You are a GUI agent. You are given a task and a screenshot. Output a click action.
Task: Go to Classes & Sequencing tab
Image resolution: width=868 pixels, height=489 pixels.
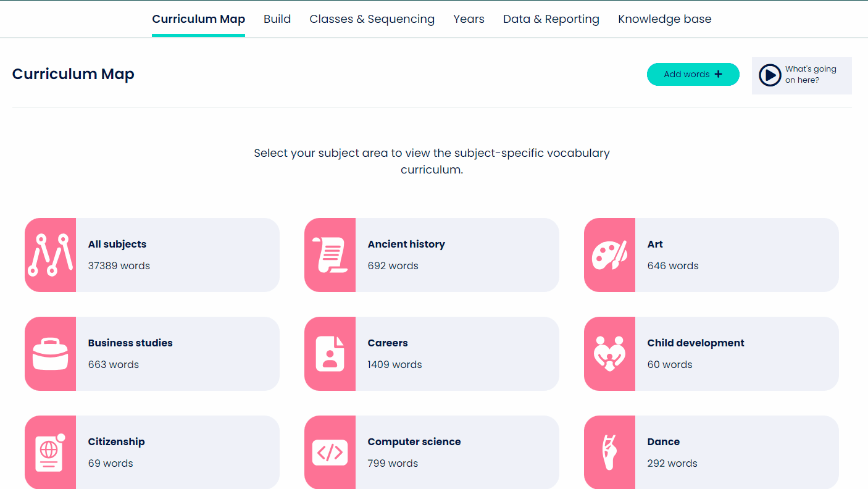tap(372, 19)
